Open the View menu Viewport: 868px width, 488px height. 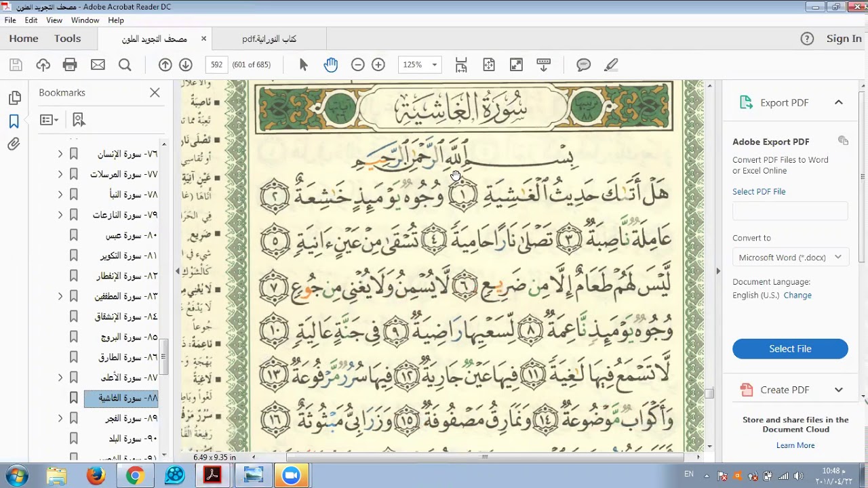[54, 20]
